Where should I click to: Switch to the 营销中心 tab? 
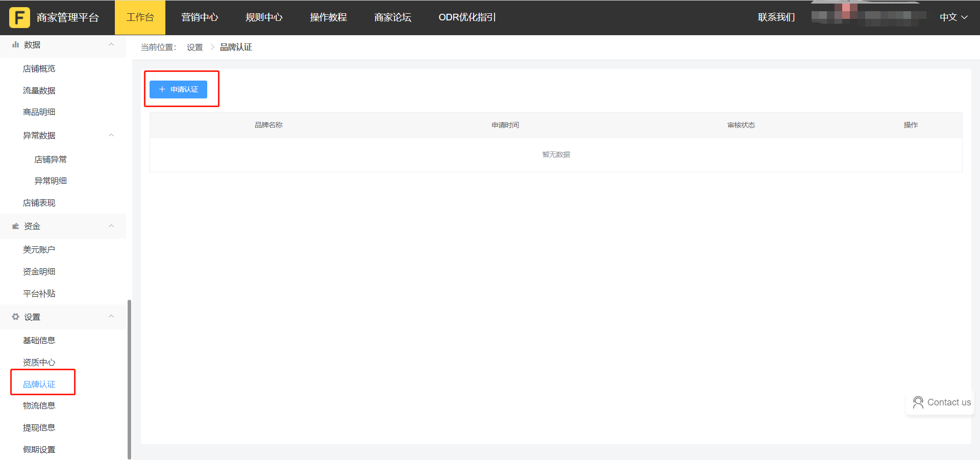200,17
